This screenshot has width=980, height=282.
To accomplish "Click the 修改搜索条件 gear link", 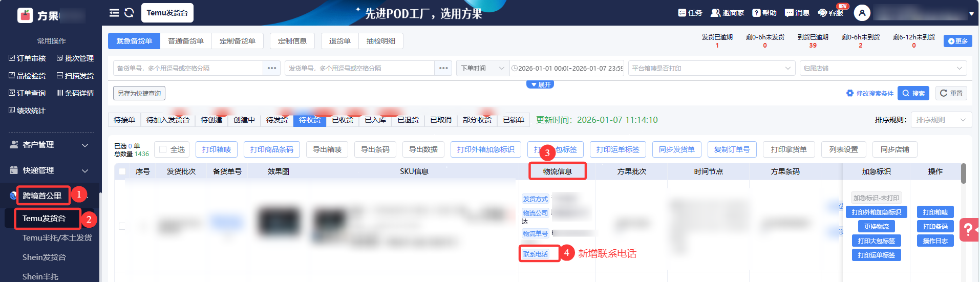I will pos(869,93).
